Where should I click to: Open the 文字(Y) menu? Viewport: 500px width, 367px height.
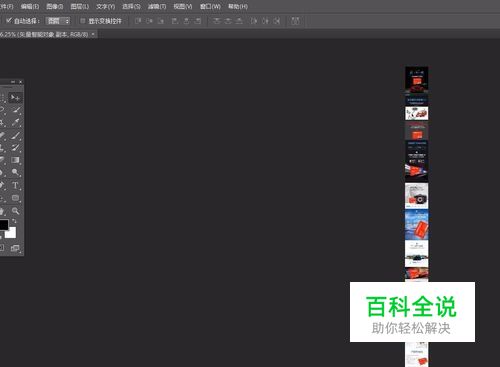click(105, 6)
